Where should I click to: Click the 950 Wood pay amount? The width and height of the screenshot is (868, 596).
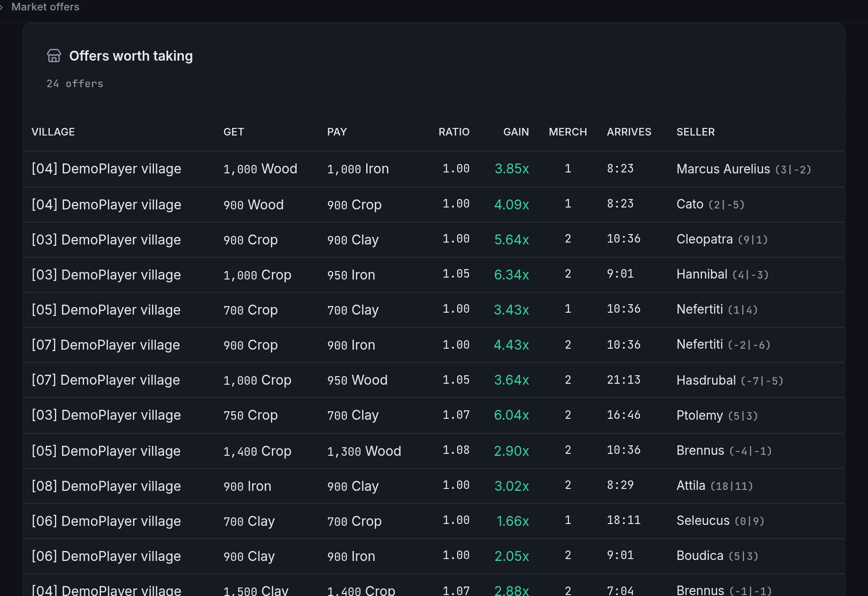[357, 380]
